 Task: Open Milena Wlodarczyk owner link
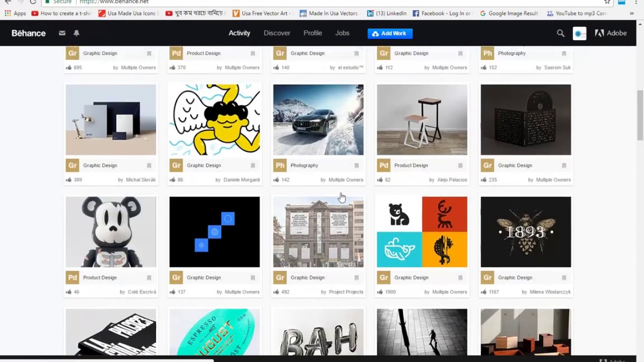tap(550, 292)
